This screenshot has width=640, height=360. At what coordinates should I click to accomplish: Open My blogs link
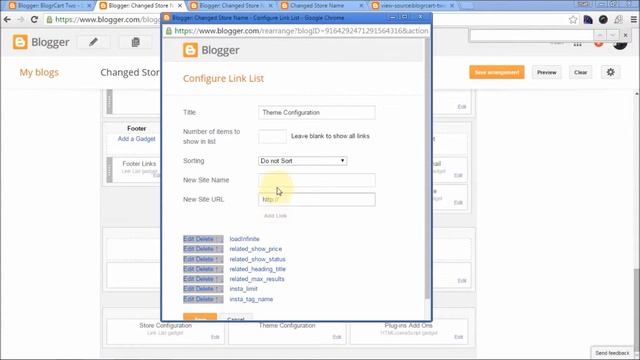click(39, 72)
